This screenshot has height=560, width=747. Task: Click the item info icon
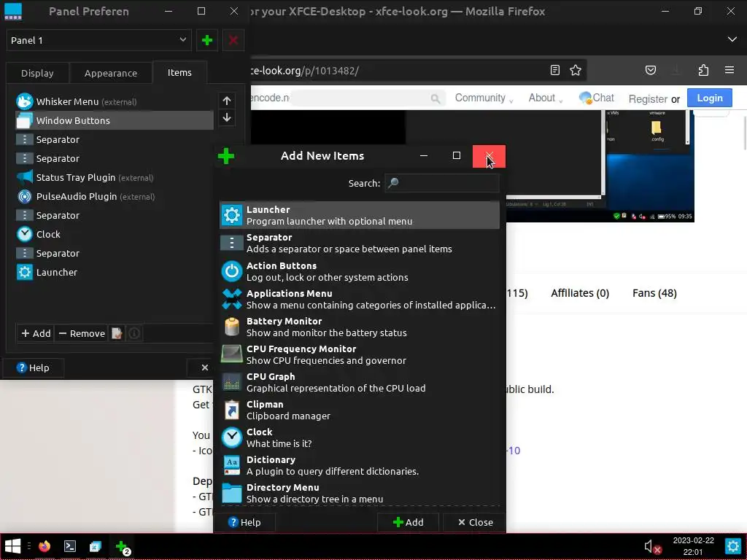click(x=134, y=333)
